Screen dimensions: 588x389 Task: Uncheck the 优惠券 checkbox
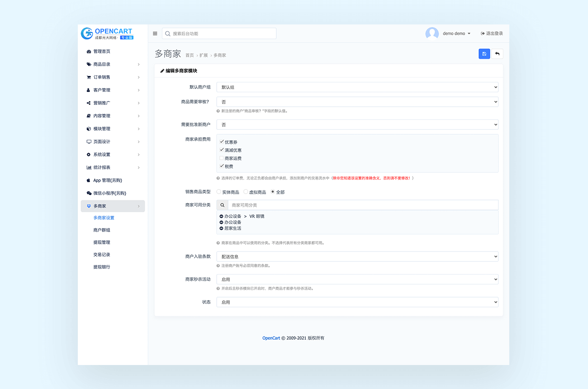(222, 142)
